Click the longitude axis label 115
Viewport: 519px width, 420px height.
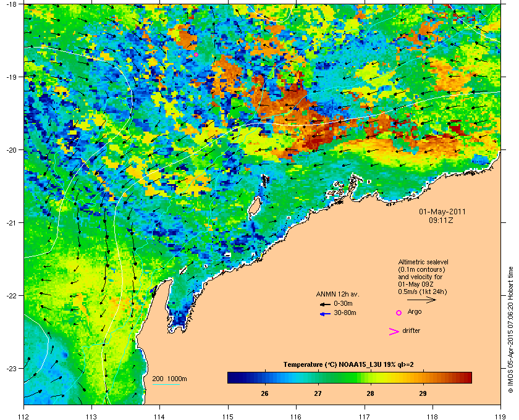pyautogui.click(x=228, y=416)
